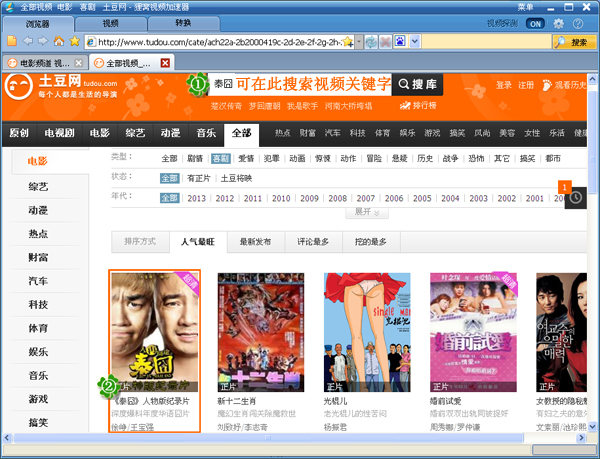Open the home page icon
This screenshot has height=459, width=600.
click(x=59, y=41)
